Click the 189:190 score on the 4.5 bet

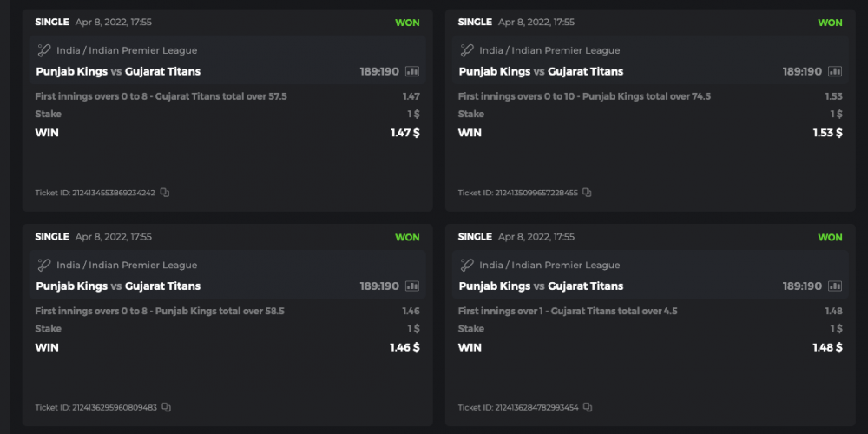pyautogui.click(x=801, y=286)
